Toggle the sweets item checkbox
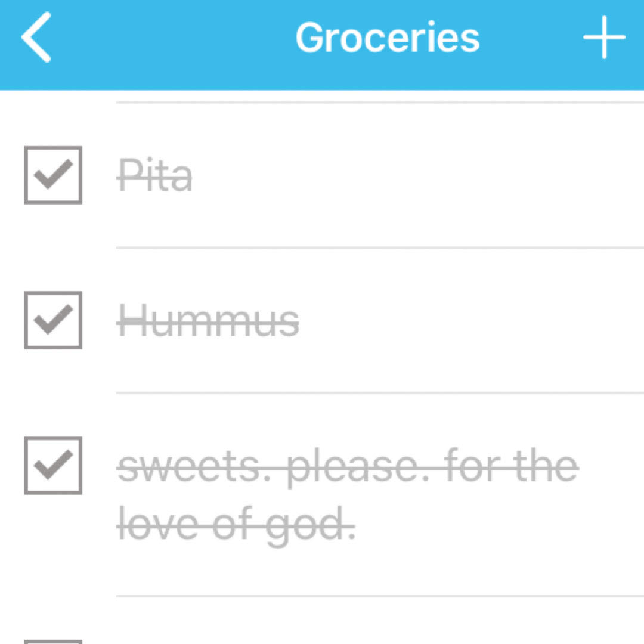Screen dimensions: 644x644 click(53, 466)
